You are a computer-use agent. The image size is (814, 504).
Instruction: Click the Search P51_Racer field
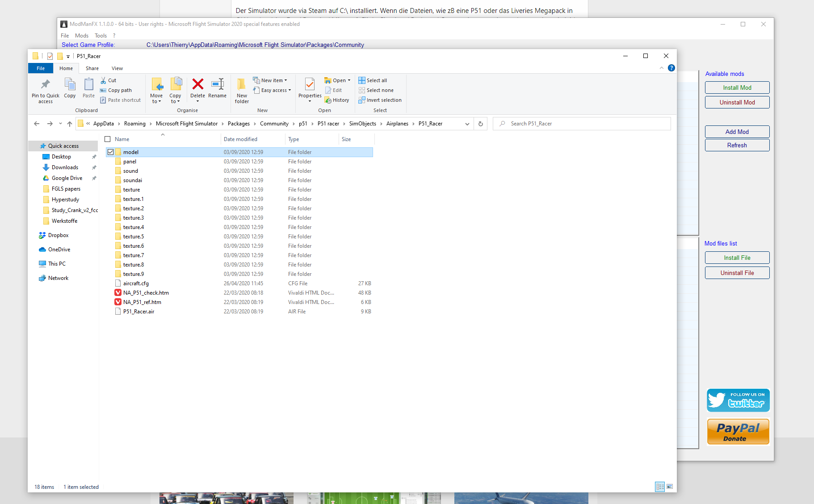pyautogui.click(x=582, y=124)
